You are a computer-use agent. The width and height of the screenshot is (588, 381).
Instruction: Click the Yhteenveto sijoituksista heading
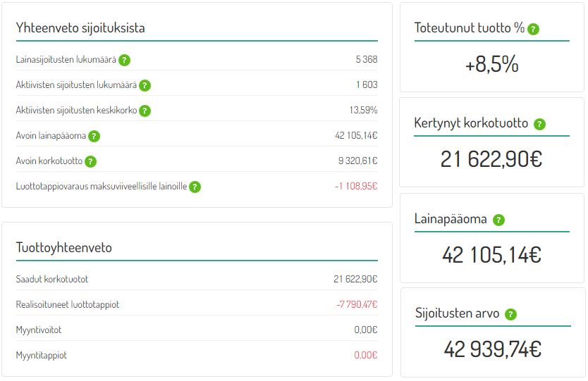pos(80,28)
